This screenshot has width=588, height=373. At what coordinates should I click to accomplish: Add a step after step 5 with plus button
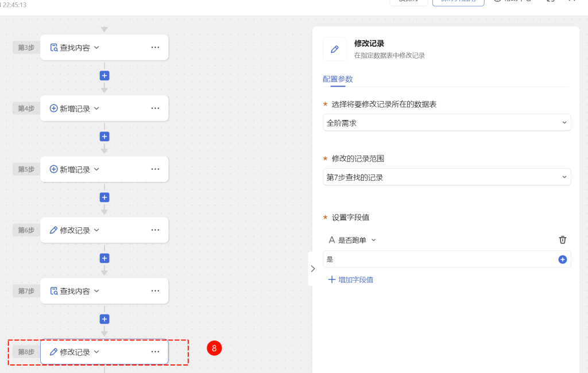105,197
